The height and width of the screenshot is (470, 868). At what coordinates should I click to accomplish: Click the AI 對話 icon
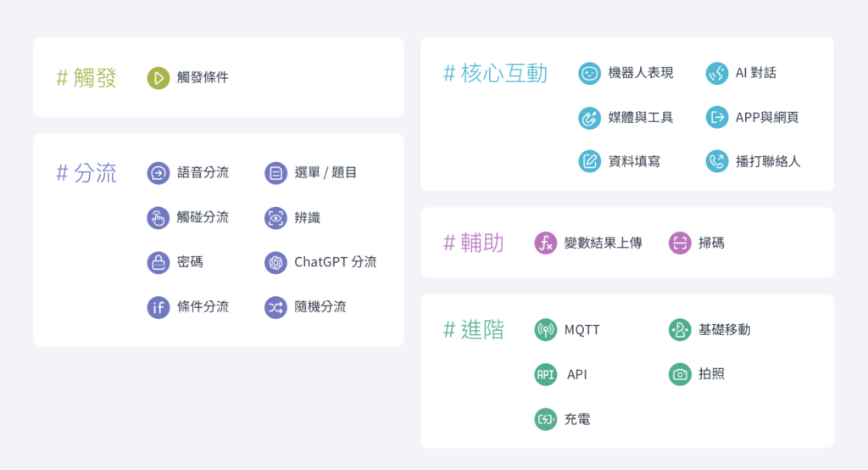(717, 73)
